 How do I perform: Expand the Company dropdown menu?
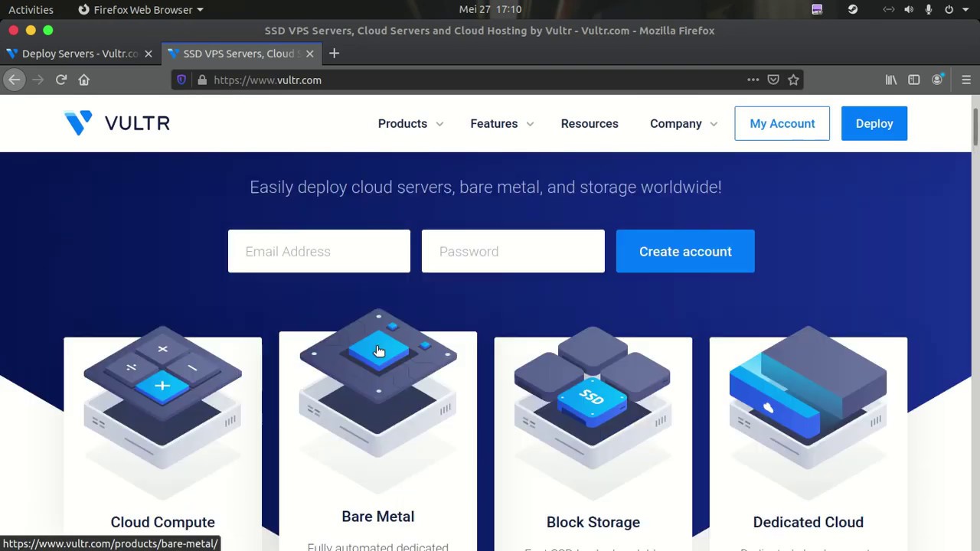tap(684, 123)
